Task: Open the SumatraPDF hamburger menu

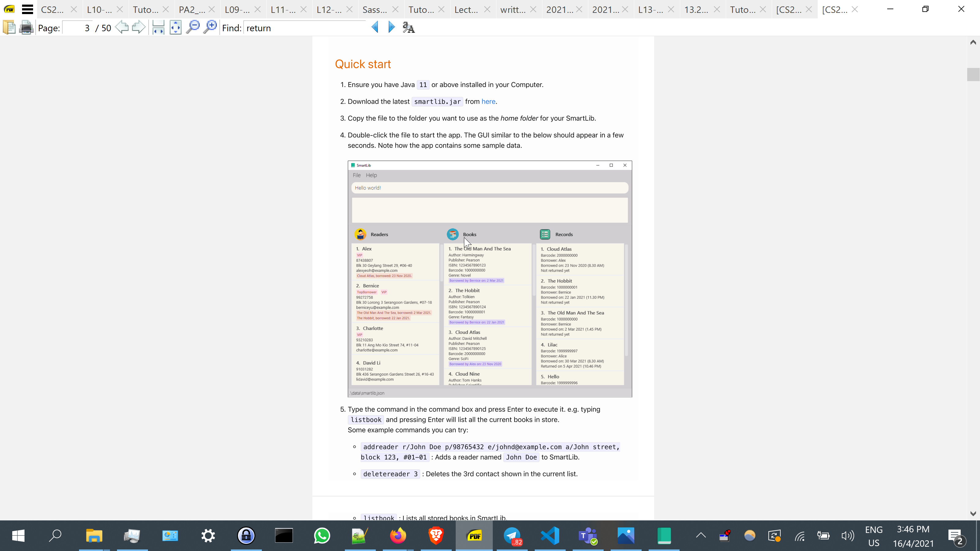Action: click(x=27, y=9)
